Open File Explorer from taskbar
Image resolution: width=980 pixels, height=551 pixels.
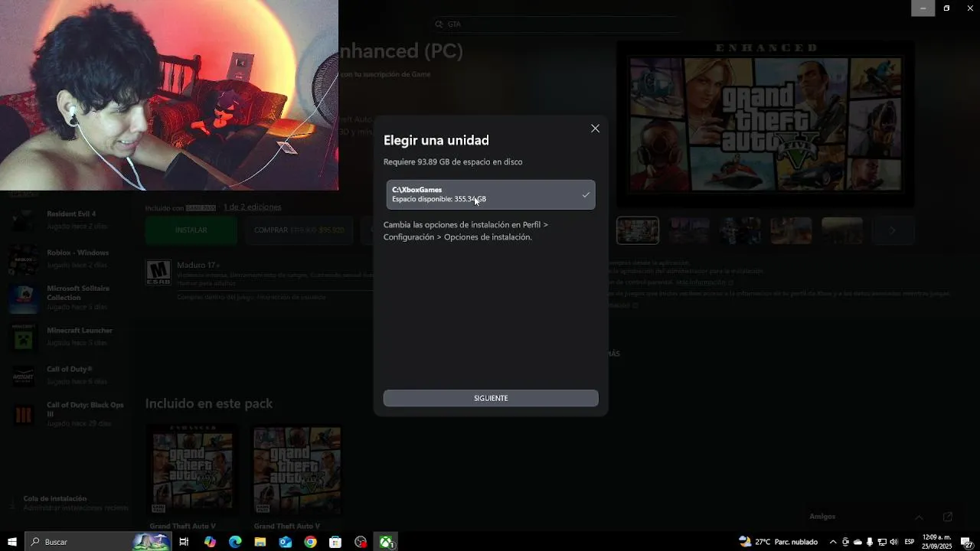[260, 542]
